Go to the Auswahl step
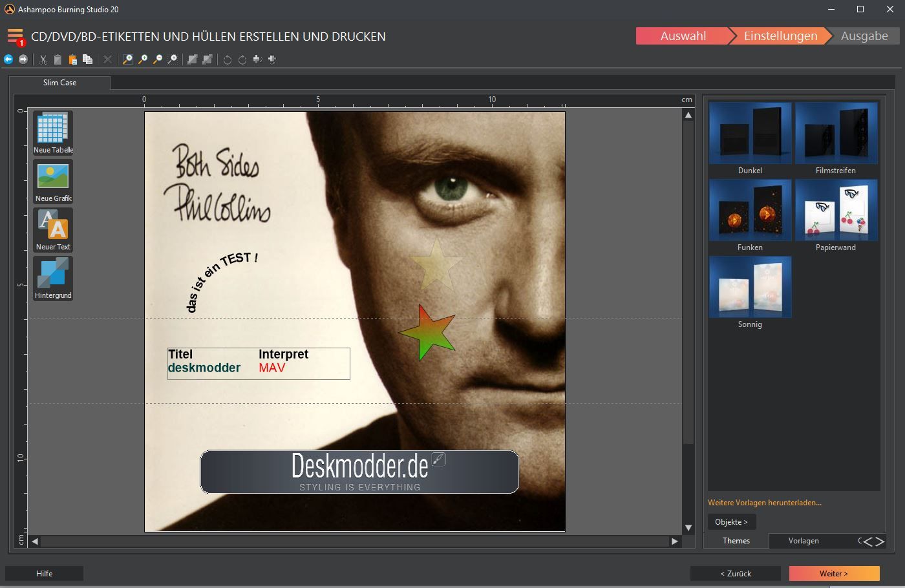Screen dimensions: 905x588 pyautogui.click(x=683, y=36)
